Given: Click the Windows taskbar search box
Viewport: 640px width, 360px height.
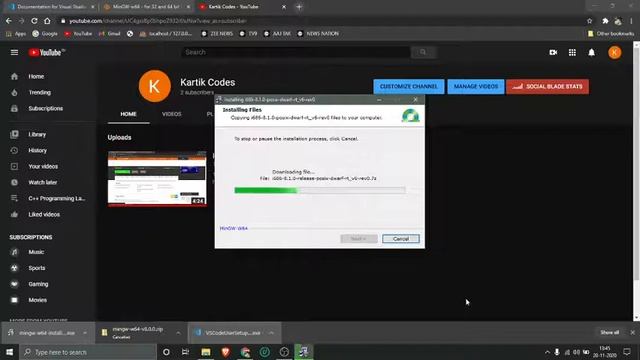Looking at the screenshot, I should [88, 352].
